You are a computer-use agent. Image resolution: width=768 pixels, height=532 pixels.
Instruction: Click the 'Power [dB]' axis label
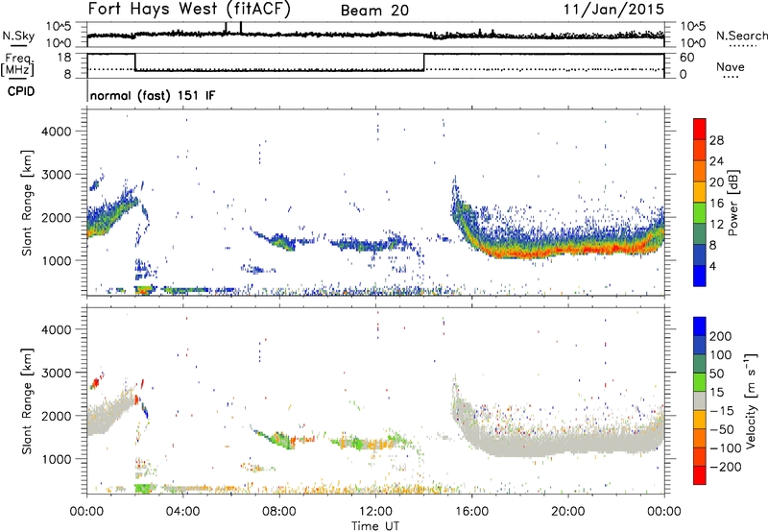[733, 203]
